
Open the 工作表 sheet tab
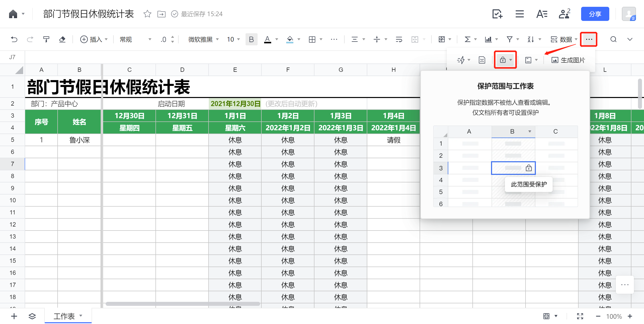coord(64,316)
